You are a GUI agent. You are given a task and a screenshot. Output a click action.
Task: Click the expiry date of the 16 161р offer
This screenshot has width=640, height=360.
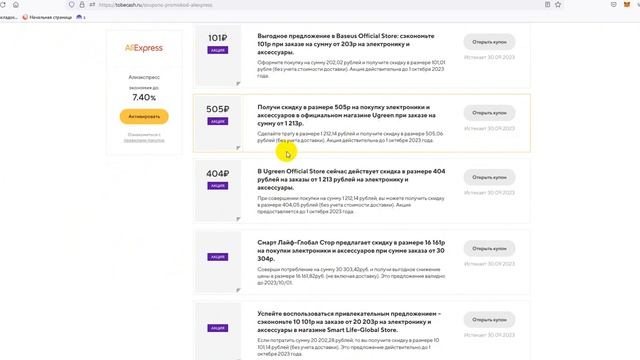(x=489, y=264)
